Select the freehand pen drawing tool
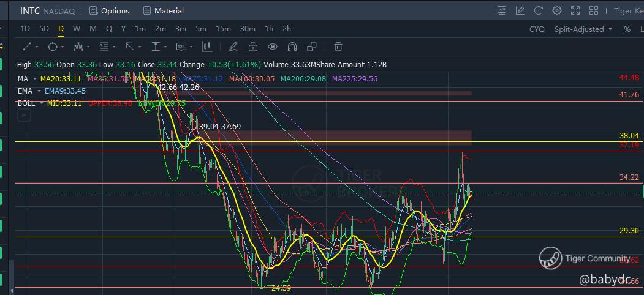The height and width of the screenshot is (295, 644). [x=233, y=47]
